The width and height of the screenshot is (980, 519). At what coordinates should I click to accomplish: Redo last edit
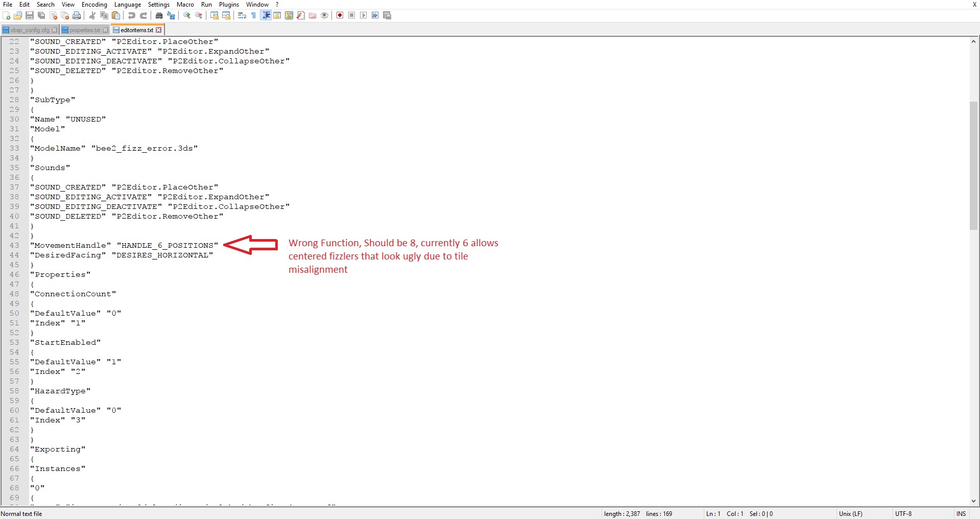pyautogui.click(x=144, y=15)
